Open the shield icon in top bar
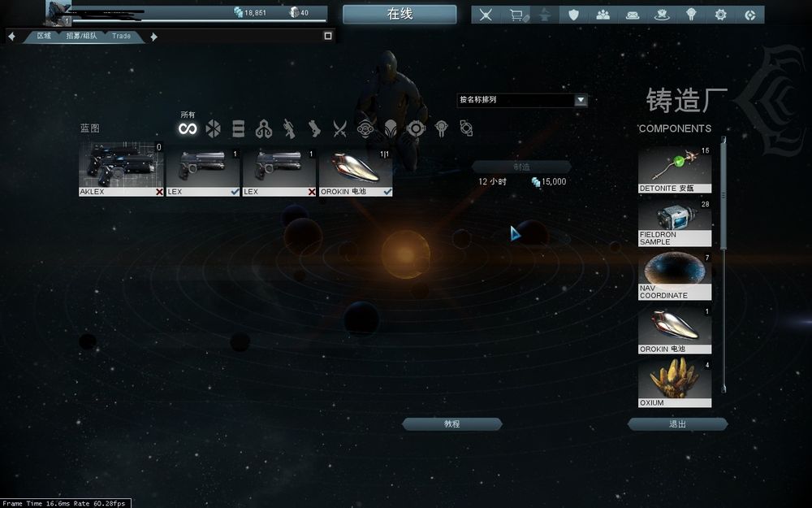 573,15
